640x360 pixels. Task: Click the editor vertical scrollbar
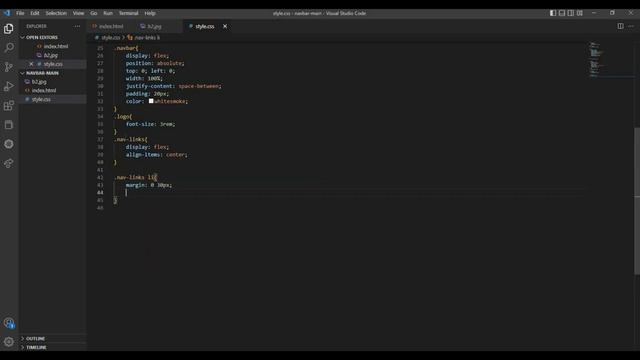coord(637,201)
